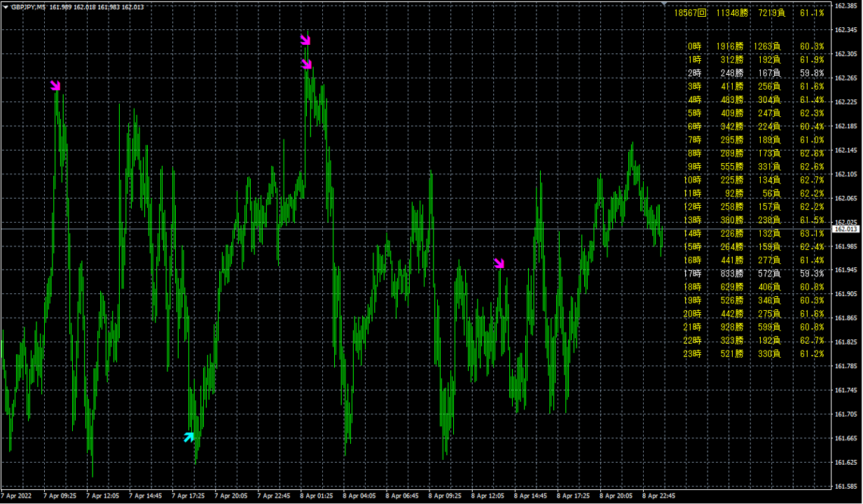Click the 59.3% win rate
The image size is (863, 504).
(x=812, y=274)
